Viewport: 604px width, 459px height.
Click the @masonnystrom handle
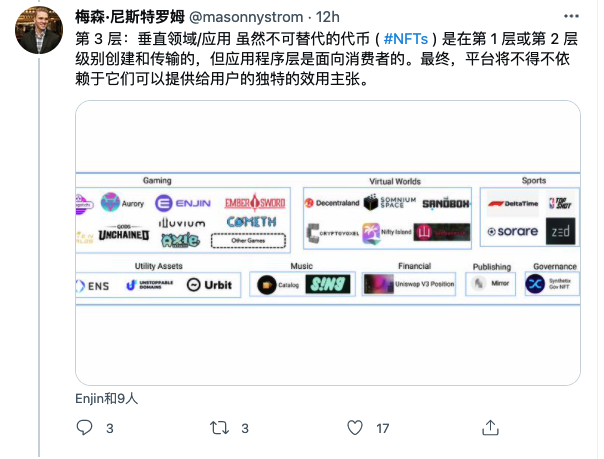click(246, 17)
